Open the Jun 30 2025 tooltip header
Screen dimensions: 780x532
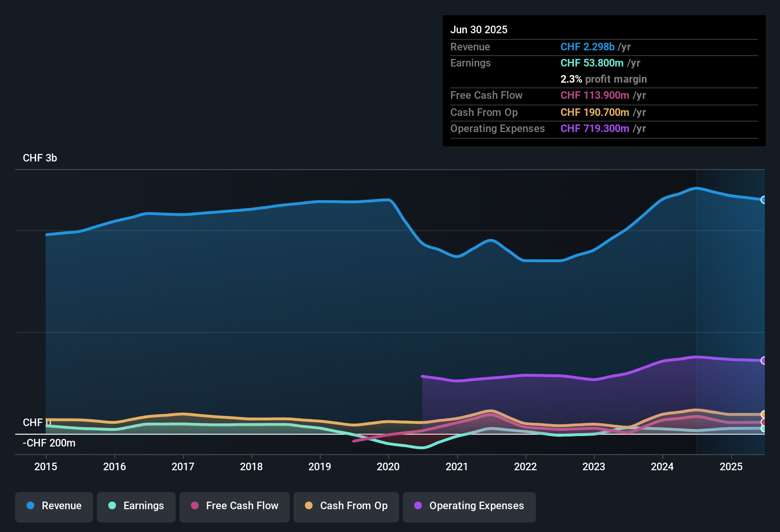[x=479, y=29]
